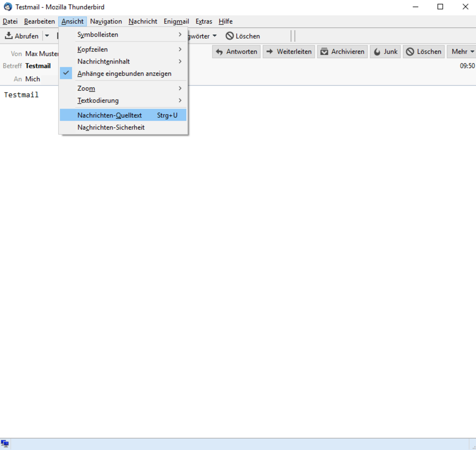Expand the Mehr dropdown button
The image size is (476, 450).
click(x=463, y=52)
